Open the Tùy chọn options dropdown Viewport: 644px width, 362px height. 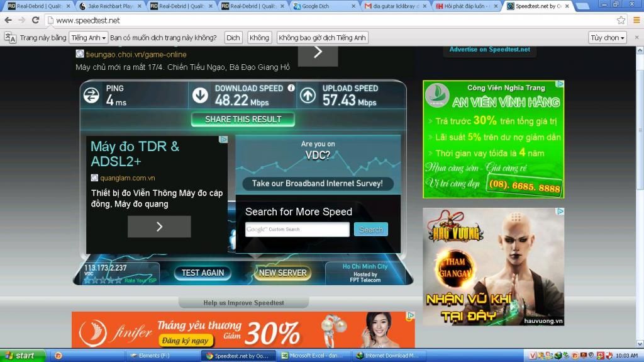[x=608, y=38]
